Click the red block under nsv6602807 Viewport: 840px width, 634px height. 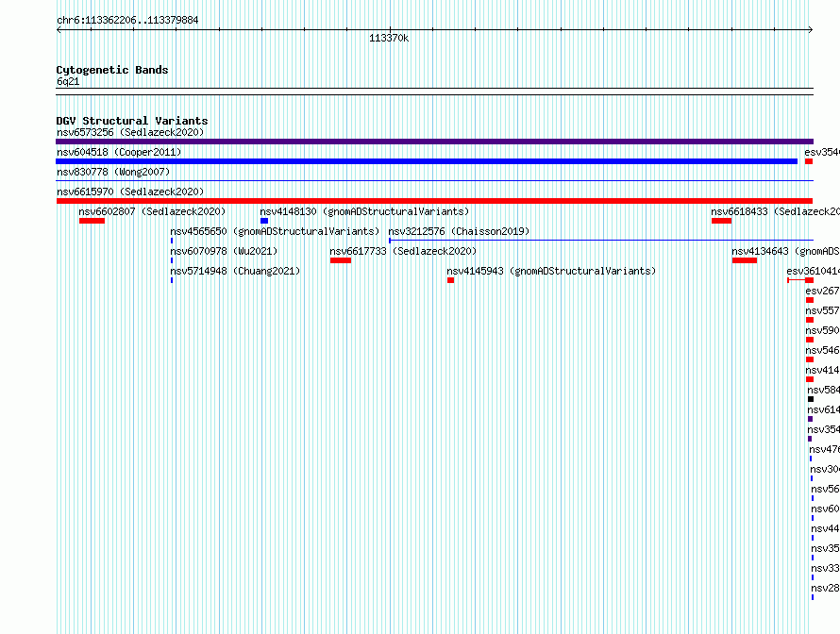(x=92, y=221)
